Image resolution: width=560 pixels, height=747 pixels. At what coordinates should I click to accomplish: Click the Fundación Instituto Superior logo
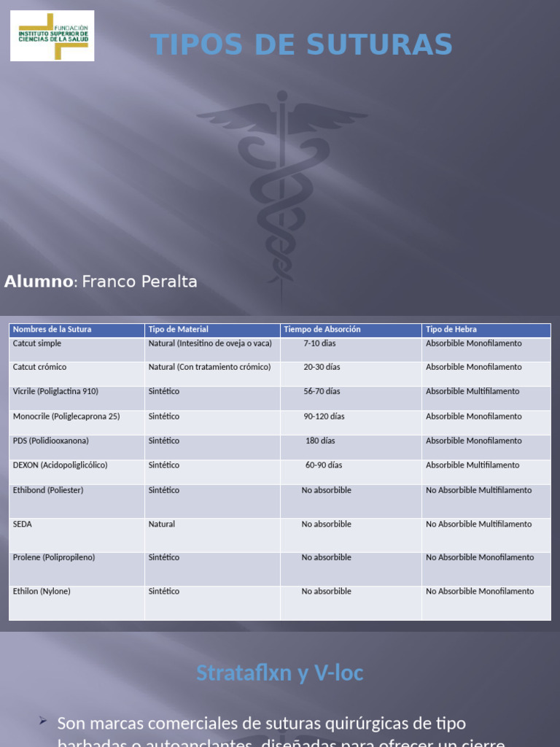[x=52, y=36]
